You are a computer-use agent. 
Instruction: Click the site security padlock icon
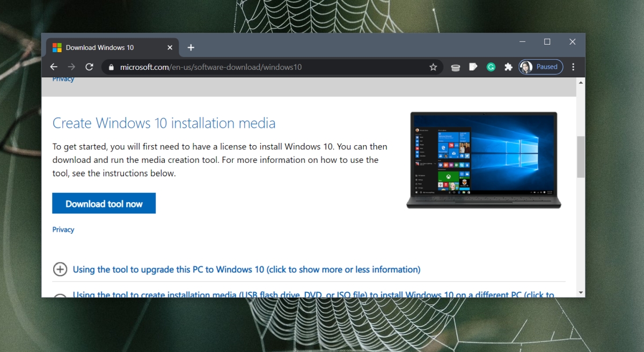point(111,67)
